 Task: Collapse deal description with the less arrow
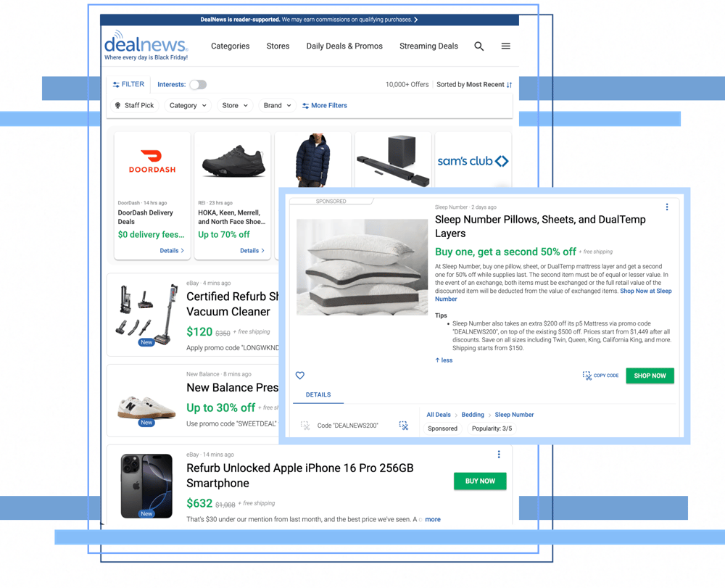click(443, 360)
